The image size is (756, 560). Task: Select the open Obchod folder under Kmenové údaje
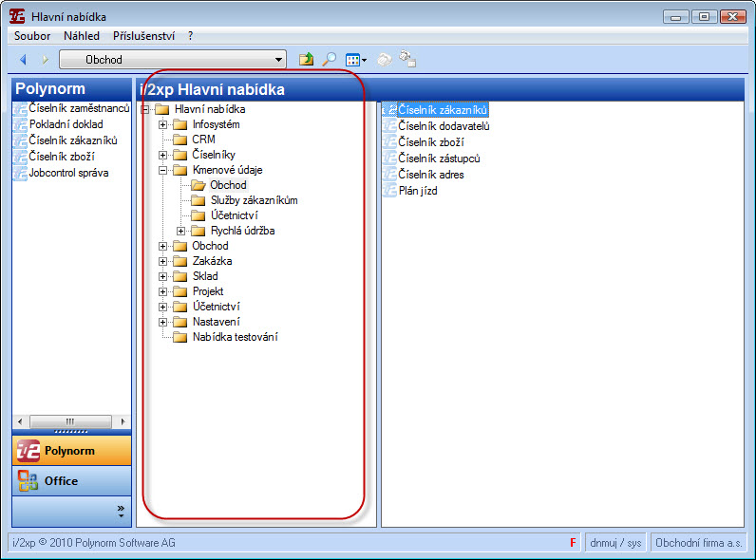[x=228, y=185]
